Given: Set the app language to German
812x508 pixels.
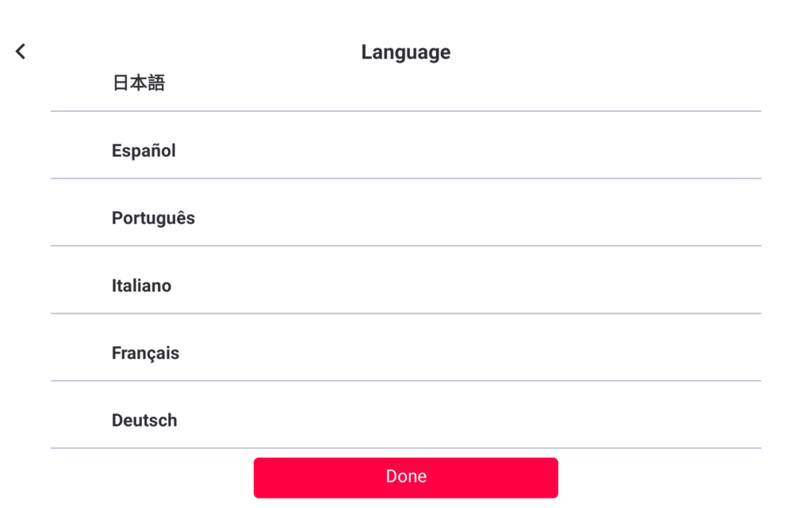Looking at the screenshot, I should click(144, 421).
